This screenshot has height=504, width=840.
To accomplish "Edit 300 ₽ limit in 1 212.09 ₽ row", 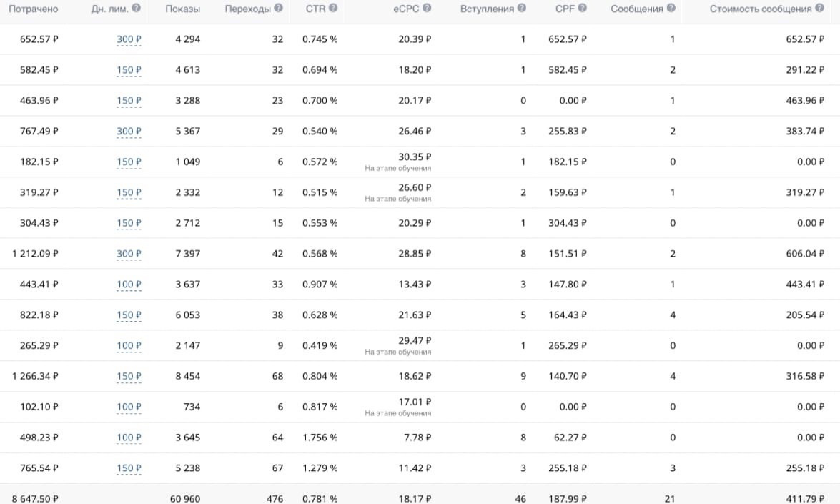I will 129,254.
